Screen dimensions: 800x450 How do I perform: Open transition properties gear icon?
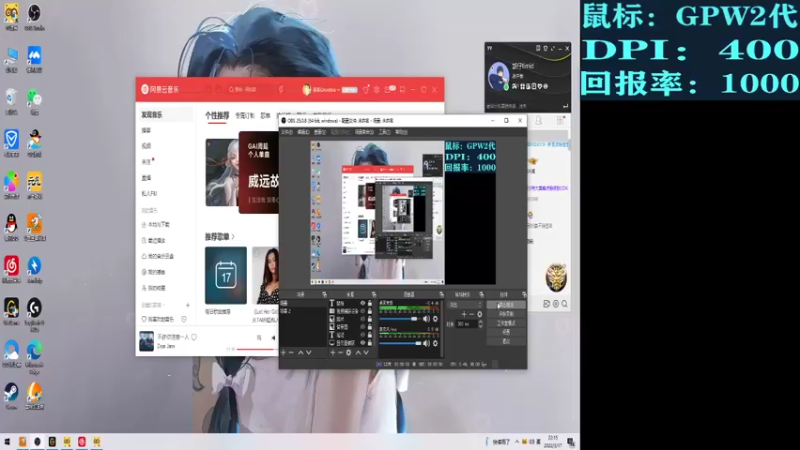tap(480, 314)
